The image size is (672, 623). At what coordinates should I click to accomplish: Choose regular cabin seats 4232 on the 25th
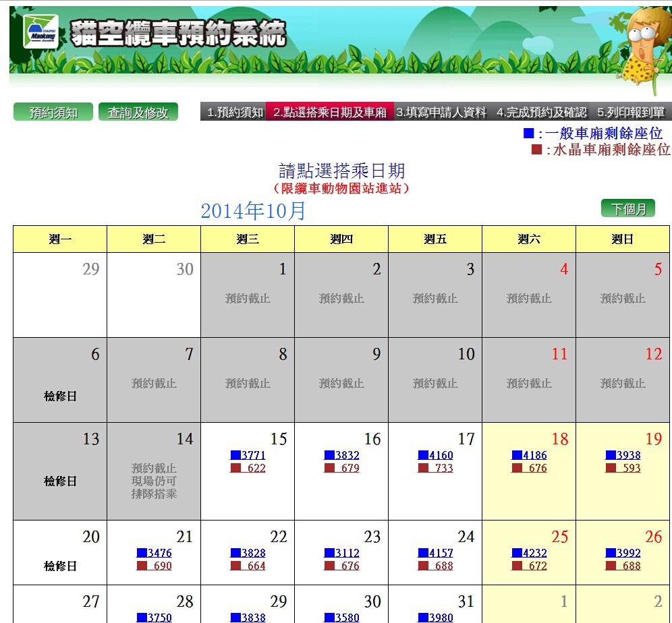(x=529, y=553)
